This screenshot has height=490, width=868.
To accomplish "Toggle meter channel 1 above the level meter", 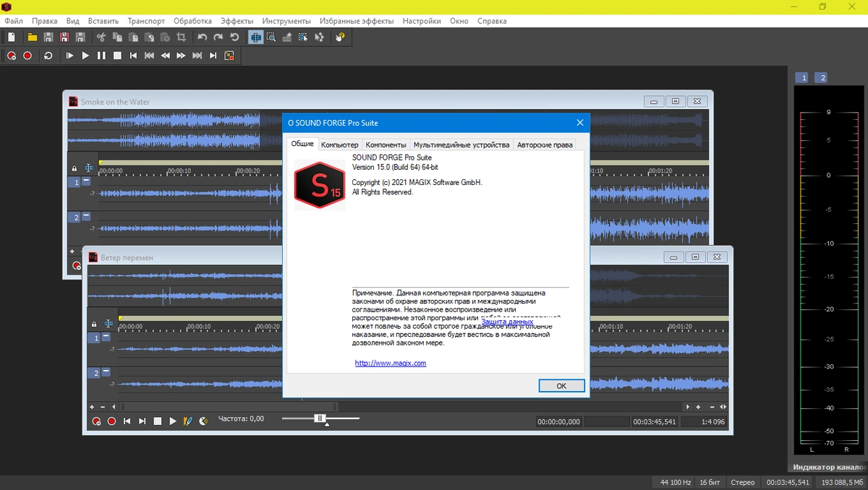I will click(802, 77).
